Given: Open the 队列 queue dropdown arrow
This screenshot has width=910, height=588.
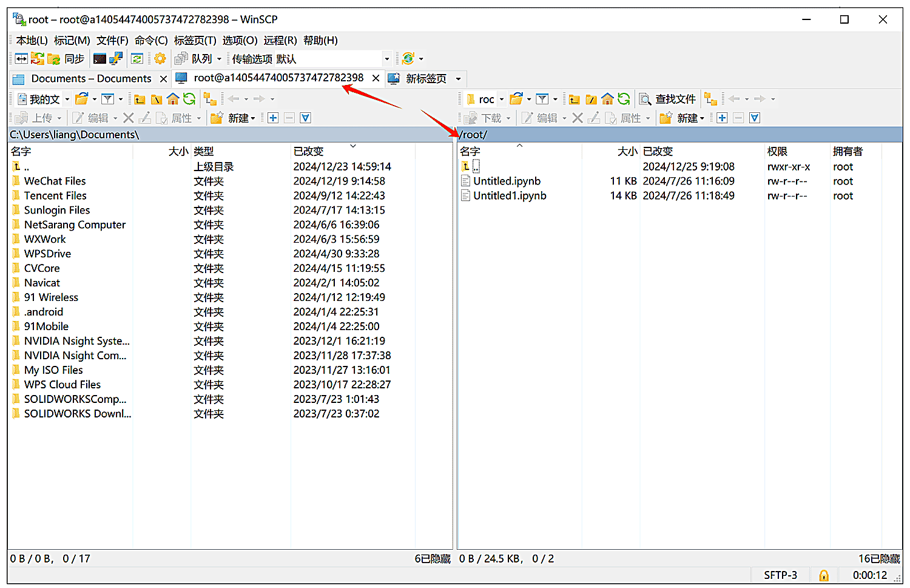Looking at the screenshot, I should pos(219,59).
